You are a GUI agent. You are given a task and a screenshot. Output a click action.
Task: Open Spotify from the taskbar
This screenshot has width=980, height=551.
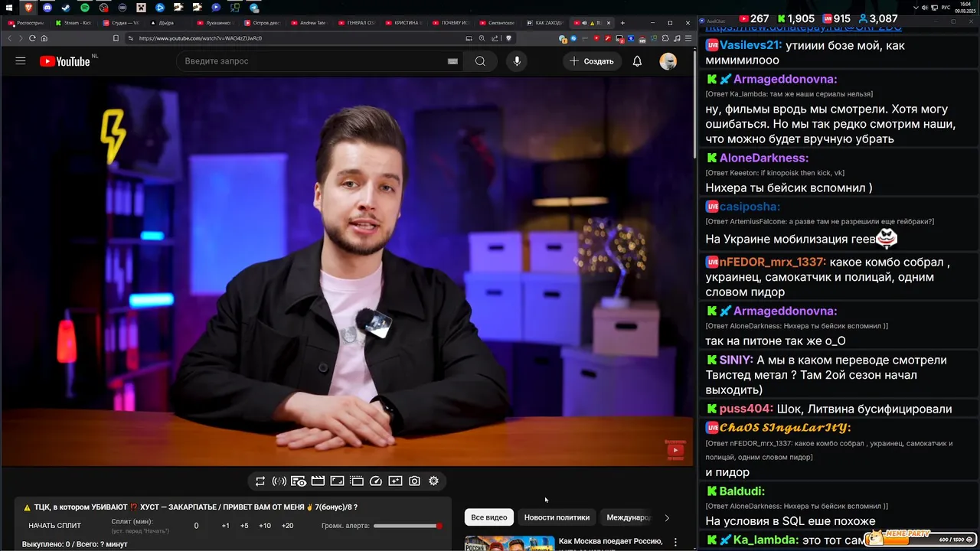[x=85, y=8]
